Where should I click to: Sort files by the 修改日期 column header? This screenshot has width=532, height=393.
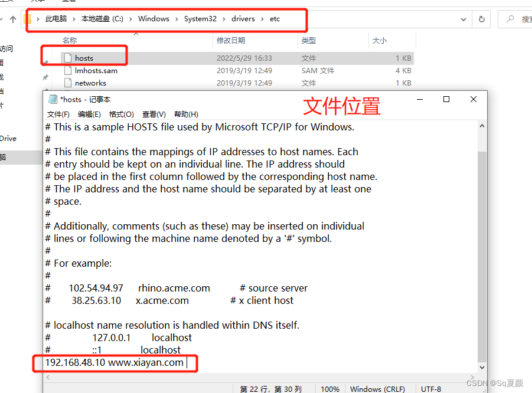click(x=231, y=40)
